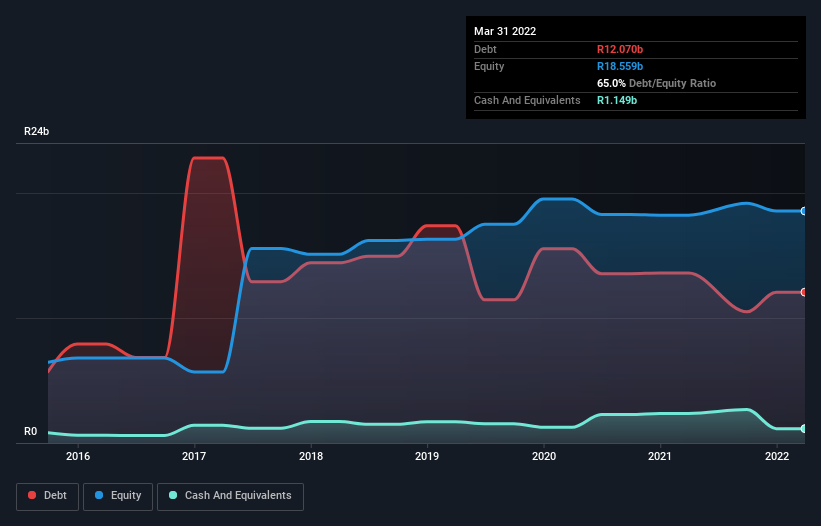Click the R12.070b debt value
The width and height of the screenshot is (821, 526).
[620, 49]
